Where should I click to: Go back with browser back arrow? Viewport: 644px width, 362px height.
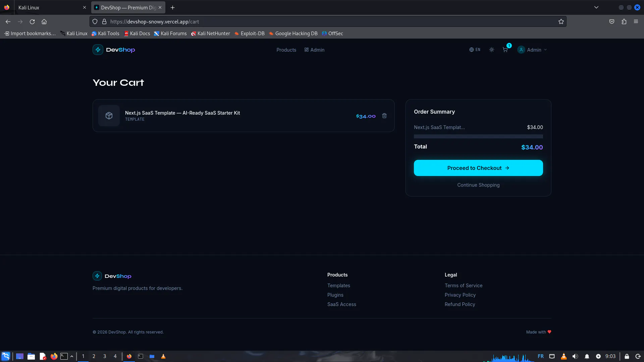coord(8,21)
